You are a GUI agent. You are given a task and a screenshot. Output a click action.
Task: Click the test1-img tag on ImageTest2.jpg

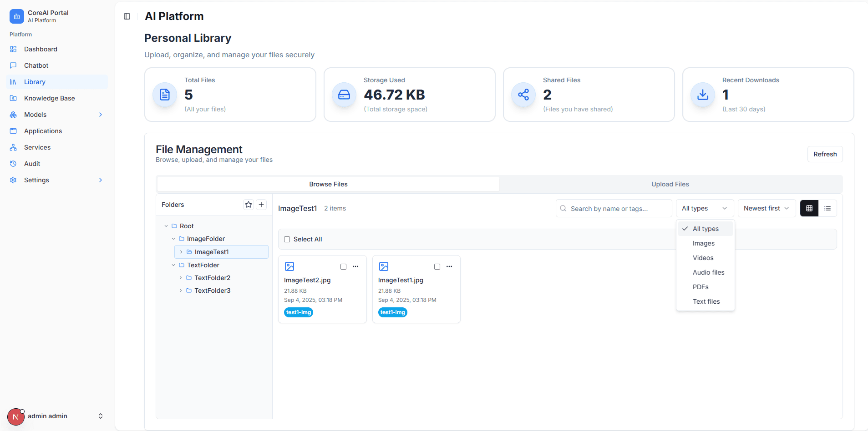pyautogui.click(x=299, y=312)
